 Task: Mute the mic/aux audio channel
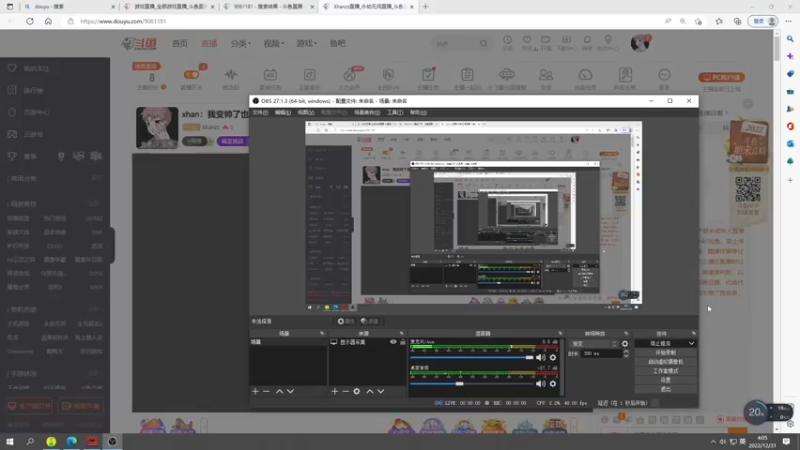pyautogui.click(x=540, y=358)
